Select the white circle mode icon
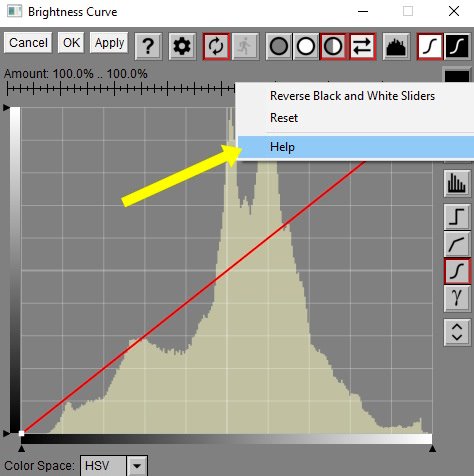 [306, 46]
